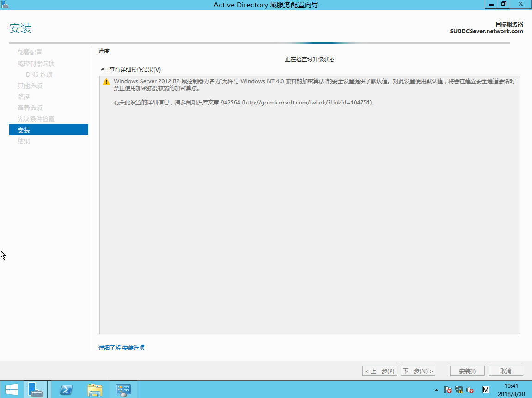The image size is (532, 398).
Task: Select the 先决条件检查 step
Action: (x=36, y=119)
